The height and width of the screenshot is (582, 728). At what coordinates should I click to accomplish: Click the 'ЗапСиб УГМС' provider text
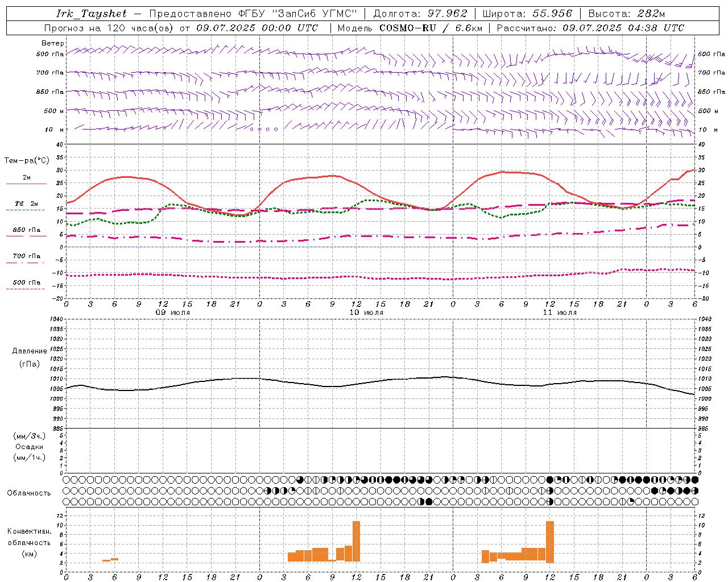(315, 14)
